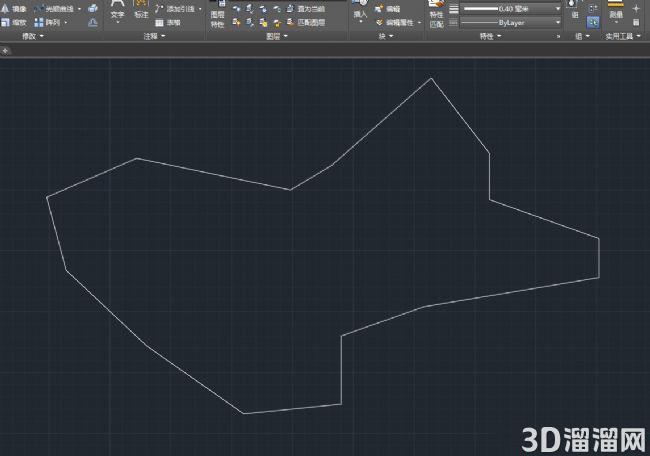Select the Mirror (镜像) tool
The image size is (650, 456).
pyautogui.click(x=14, y=9)
